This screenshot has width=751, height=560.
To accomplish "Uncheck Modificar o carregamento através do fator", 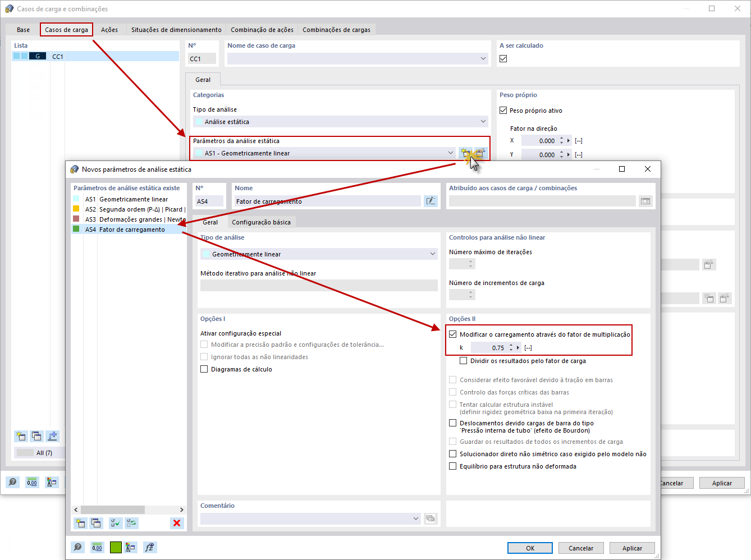I will tap(453, 334).
